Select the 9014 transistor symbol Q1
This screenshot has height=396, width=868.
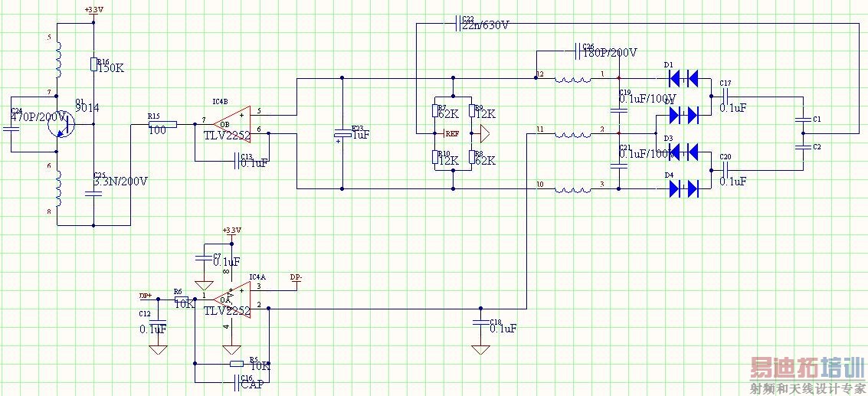[x=59, y=125]
